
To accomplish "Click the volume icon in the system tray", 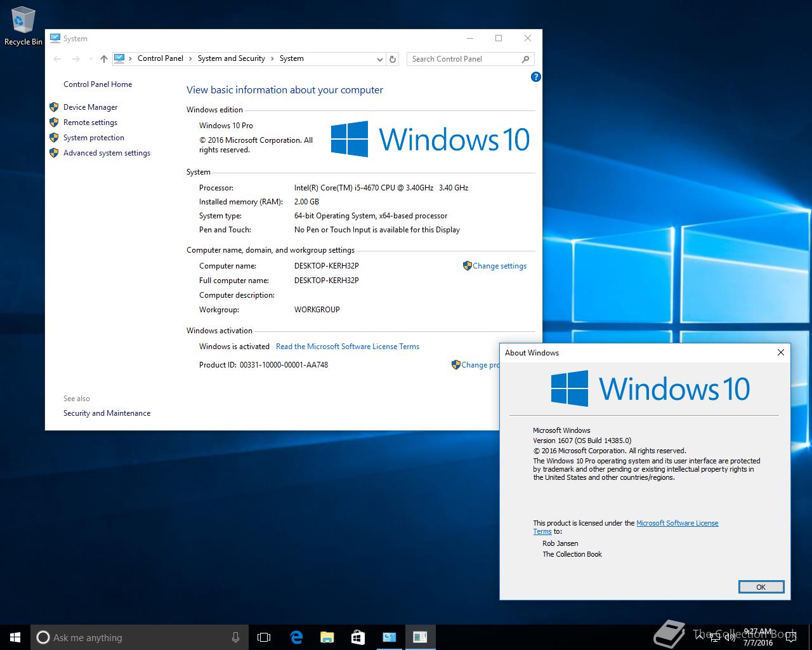I will pyautogui.click(x=730, y=637).
